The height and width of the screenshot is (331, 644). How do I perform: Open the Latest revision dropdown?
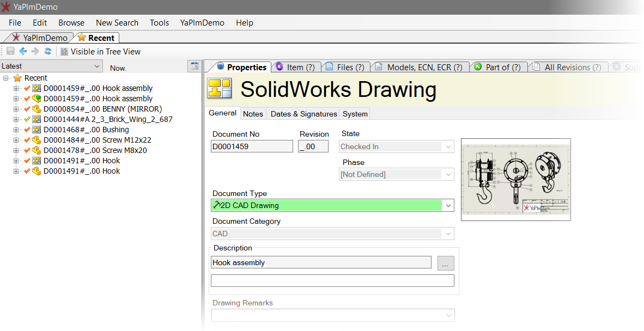tap(96, 66)
